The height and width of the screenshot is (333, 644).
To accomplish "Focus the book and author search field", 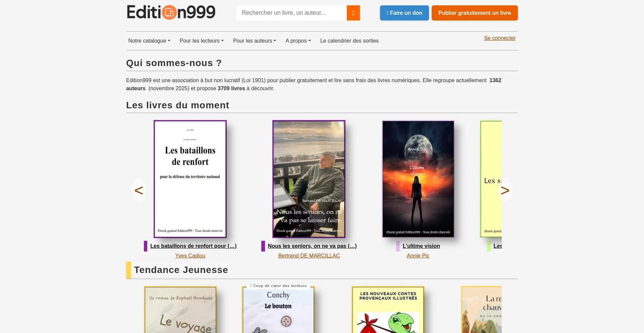I will (291, 13).
